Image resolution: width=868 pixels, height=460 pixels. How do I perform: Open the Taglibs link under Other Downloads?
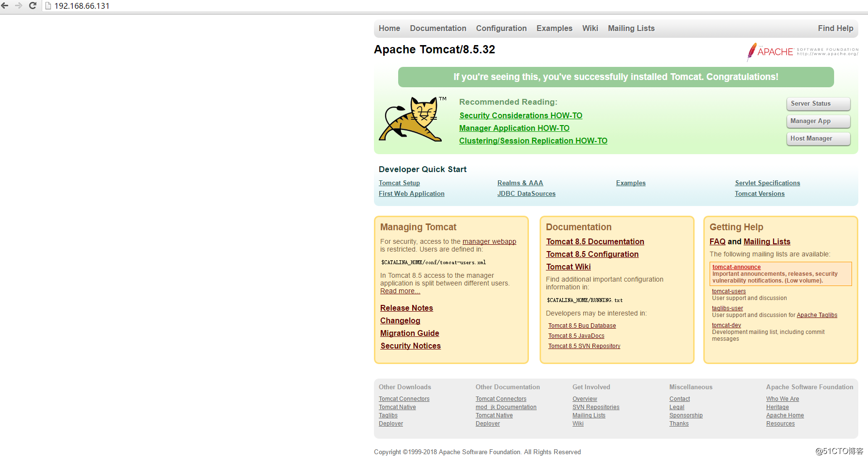click(388, 415)
